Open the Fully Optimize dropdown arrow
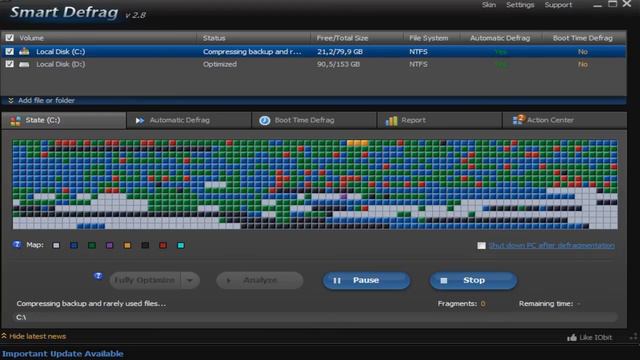This screenshot has height=360, width=640. (190, 280)
